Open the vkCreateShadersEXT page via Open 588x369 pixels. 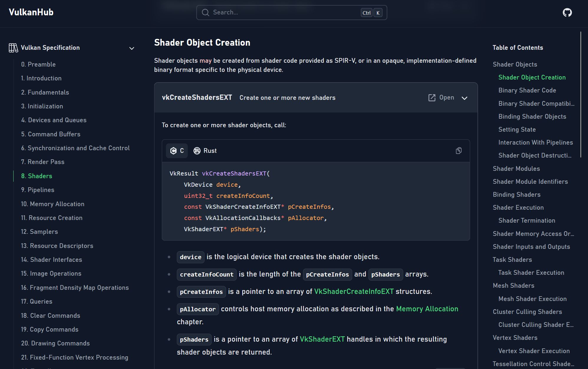tap(441, 97)
